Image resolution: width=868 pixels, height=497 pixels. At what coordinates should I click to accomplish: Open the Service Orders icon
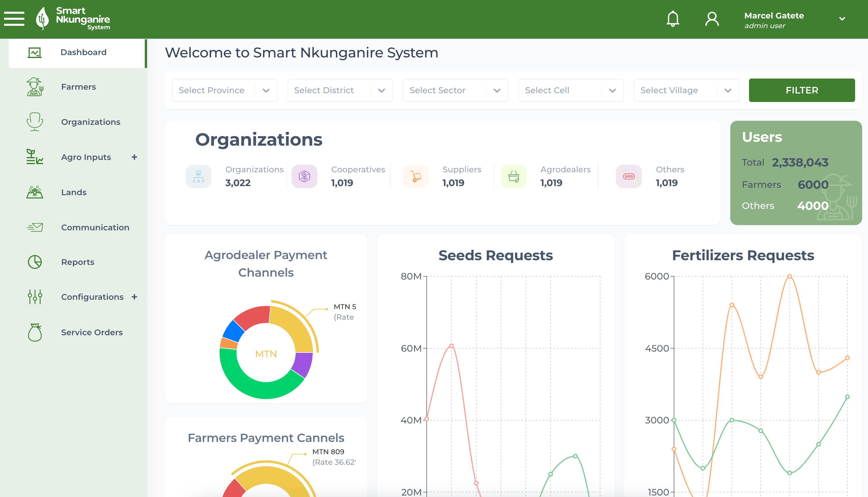point(35,333)
